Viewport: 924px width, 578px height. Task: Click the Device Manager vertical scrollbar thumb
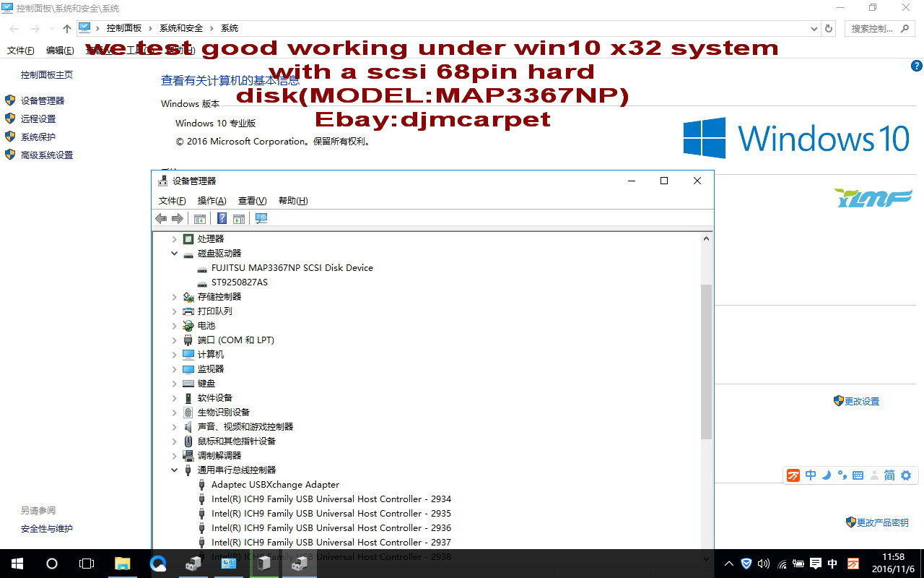(706, 361)
